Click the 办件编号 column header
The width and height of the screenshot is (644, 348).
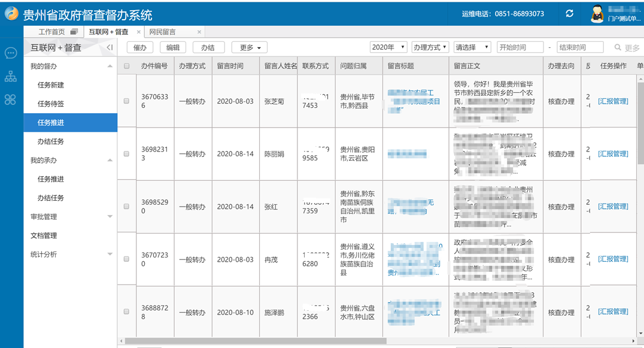155,66
